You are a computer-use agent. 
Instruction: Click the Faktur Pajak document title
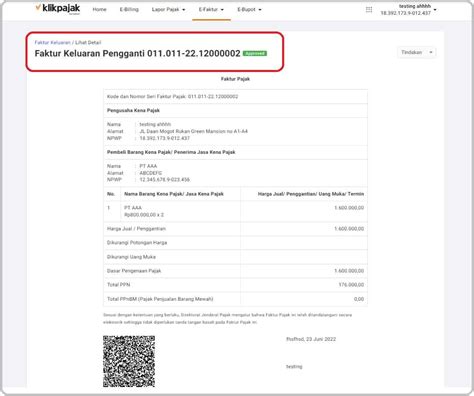235,79
